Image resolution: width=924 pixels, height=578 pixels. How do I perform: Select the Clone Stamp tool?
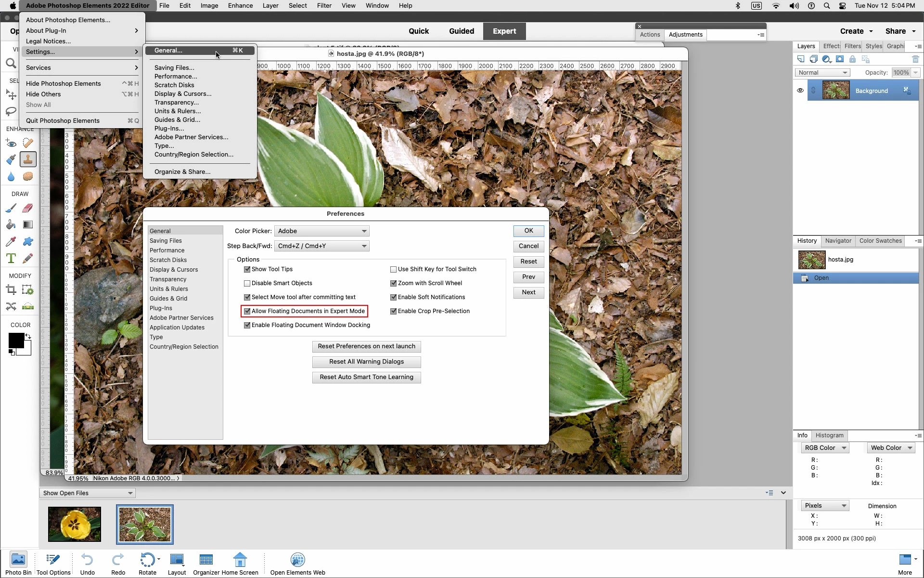click(x=28, y=159)
